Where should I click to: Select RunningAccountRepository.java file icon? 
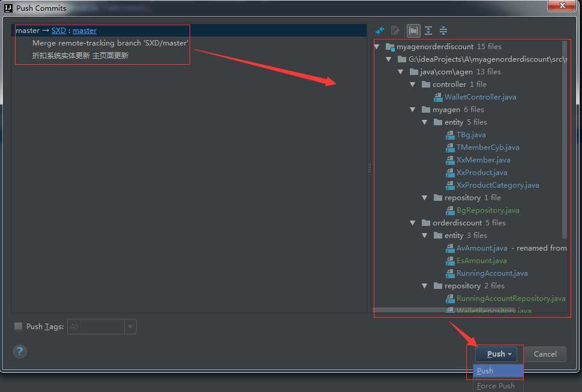click(x=450, y=298)
